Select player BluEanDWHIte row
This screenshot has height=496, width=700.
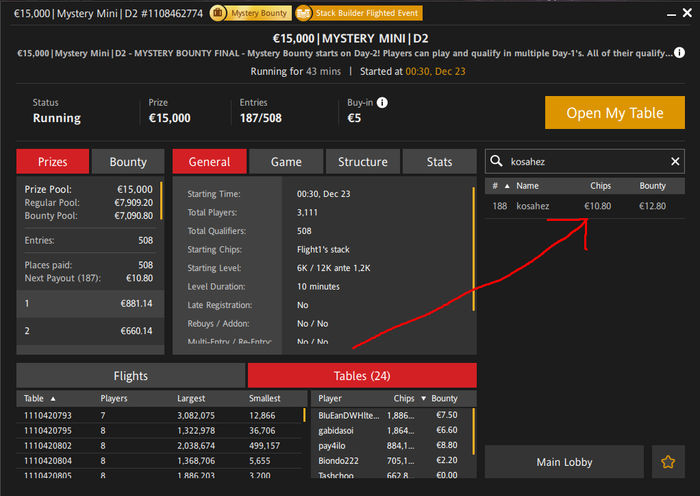pos(391,415)
